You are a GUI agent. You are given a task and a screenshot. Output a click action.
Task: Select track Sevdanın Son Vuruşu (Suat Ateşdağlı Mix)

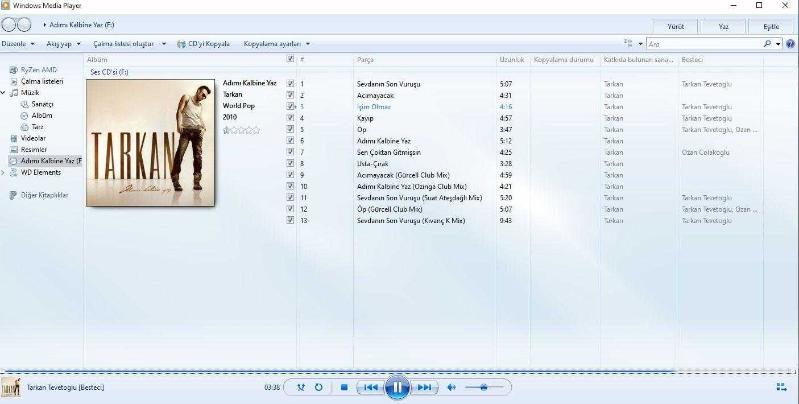(x=419, y=198)
